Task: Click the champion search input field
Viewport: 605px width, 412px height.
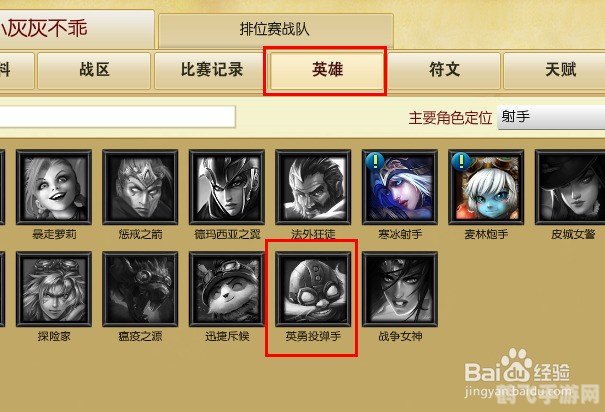Action: (117, 117)
